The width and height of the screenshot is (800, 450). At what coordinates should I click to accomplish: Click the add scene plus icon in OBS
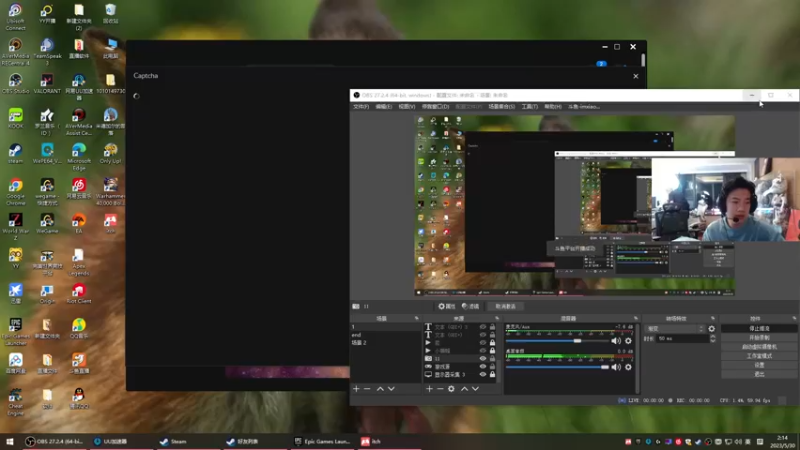coord(356,389)
